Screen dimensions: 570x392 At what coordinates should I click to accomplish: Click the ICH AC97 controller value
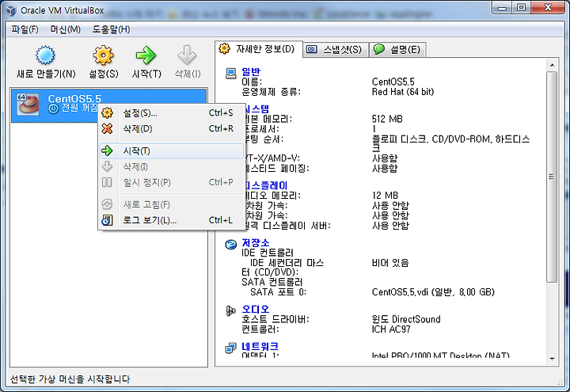[x=391, y=329]
